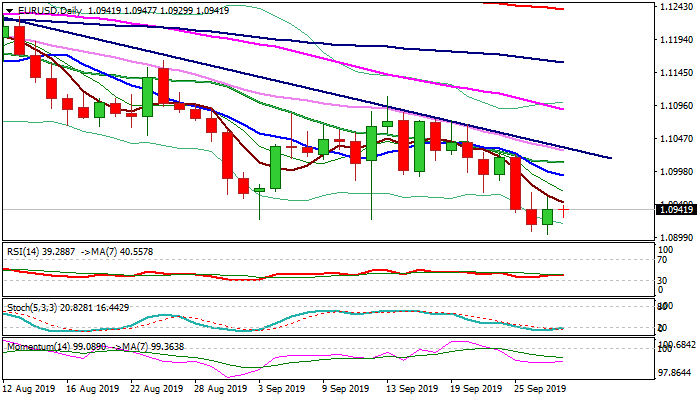Click the 13 Sep 2019 date on the time axis

(410, 388)
